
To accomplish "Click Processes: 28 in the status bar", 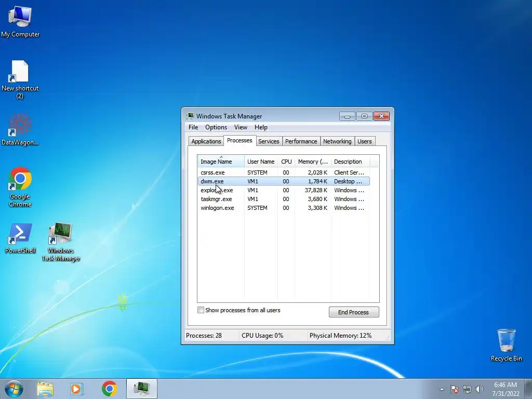I will pos(204,336).
